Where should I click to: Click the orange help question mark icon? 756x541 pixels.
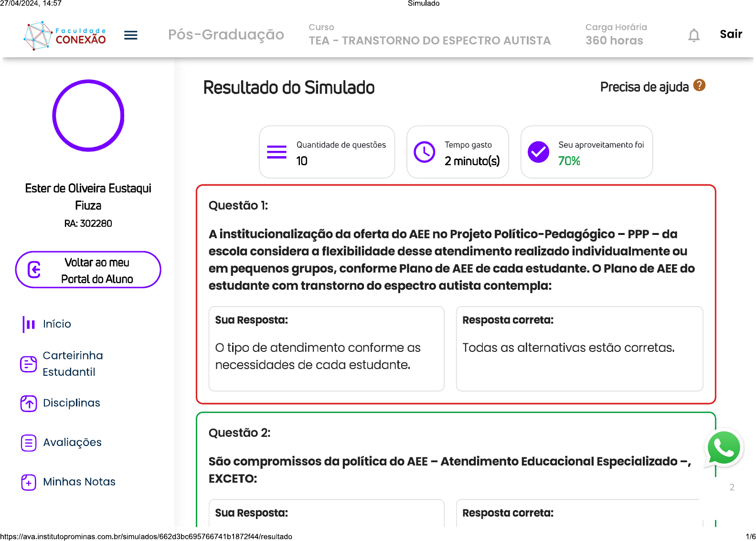(699, 85)
